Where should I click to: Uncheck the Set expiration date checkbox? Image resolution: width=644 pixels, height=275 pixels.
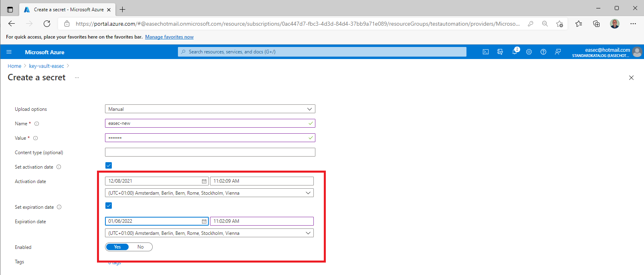(x=109, y=206)
